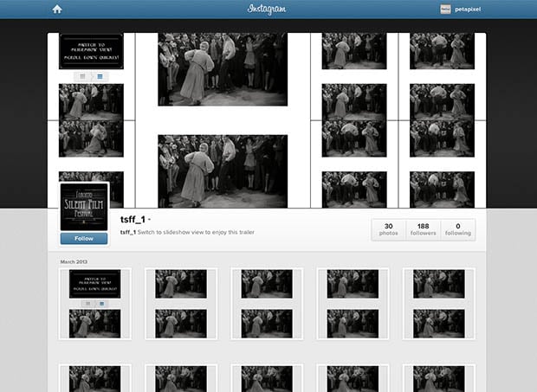Click the March 2013 date label
Image resolution: width=537 pixels, height=392 pixels.
(x=74, y=261)
